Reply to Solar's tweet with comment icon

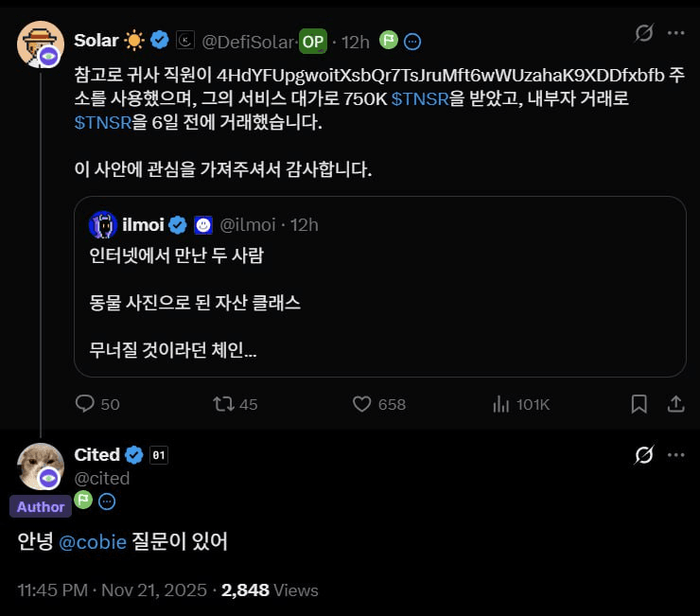coord(85,404)
